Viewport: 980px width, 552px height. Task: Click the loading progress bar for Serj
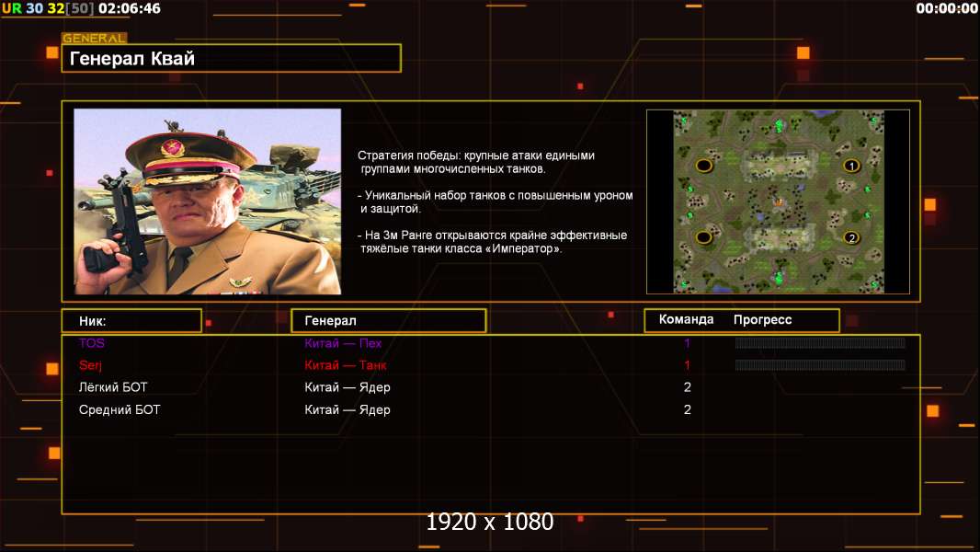tap(819, 365)
